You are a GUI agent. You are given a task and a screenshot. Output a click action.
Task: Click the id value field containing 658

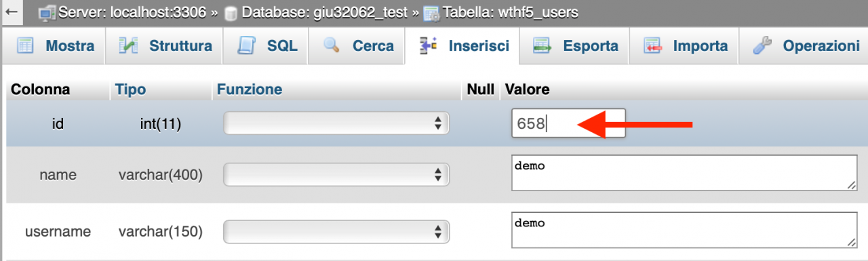(568, 123)
